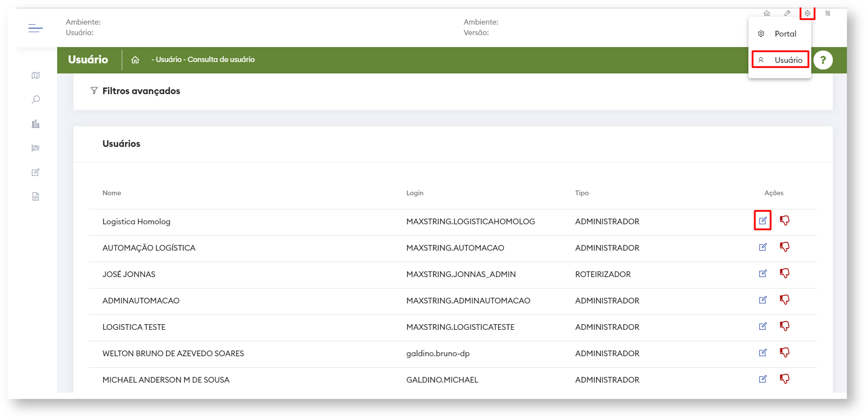The width and height of the screenshot is (868, 420).
Task: Click the sliders settings sidebar icon
Action: click(x=36, y=148)
